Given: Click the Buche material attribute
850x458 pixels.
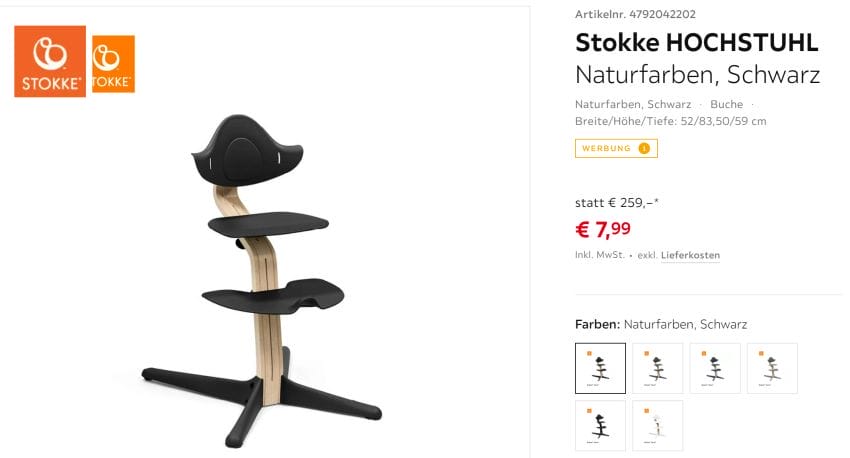Looking at the screenshot, I should pyautogui.click(x=726, y=104).
